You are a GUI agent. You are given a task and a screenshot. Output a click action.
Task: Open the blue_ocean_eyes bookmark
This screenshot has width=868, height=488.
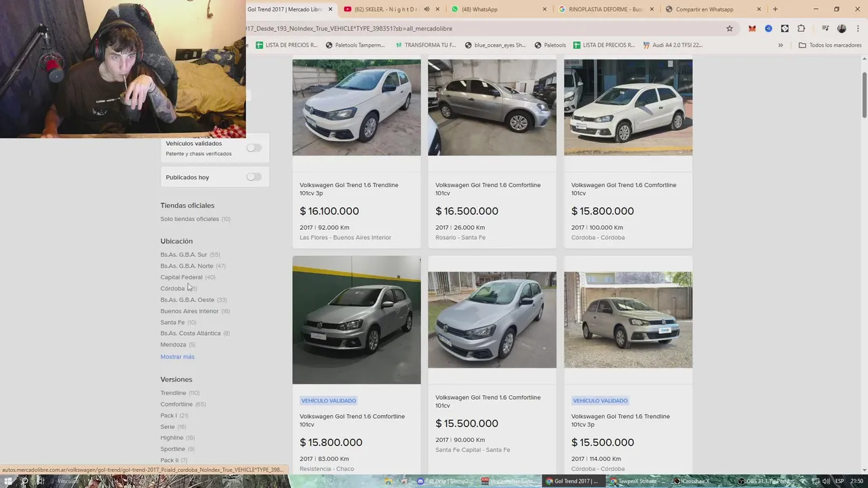[495, 45]
